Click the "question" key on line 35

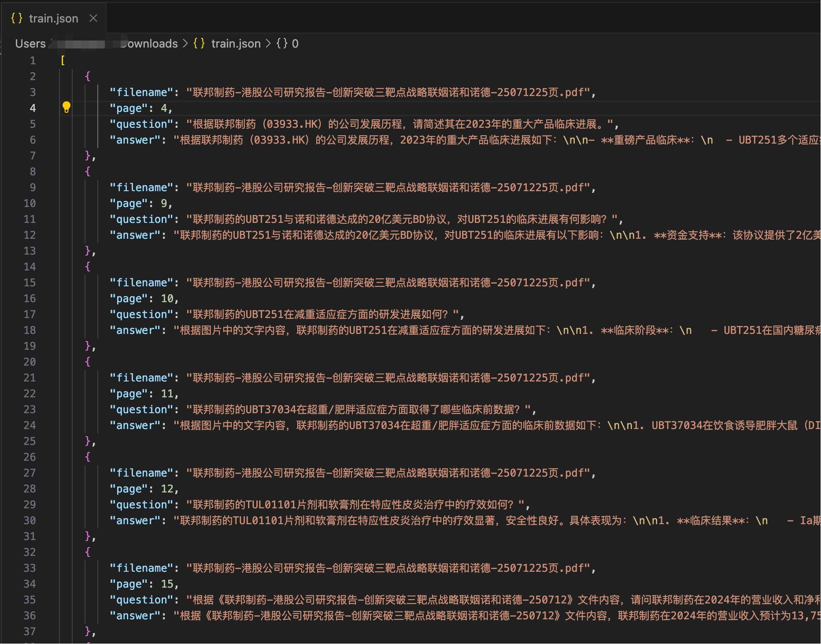141,600
